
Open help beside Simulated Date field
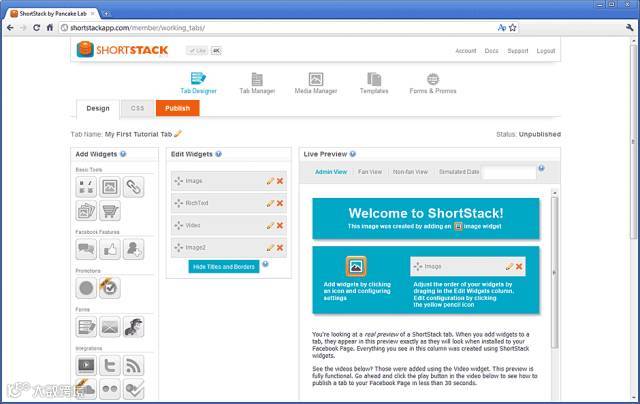pos(541,168)
